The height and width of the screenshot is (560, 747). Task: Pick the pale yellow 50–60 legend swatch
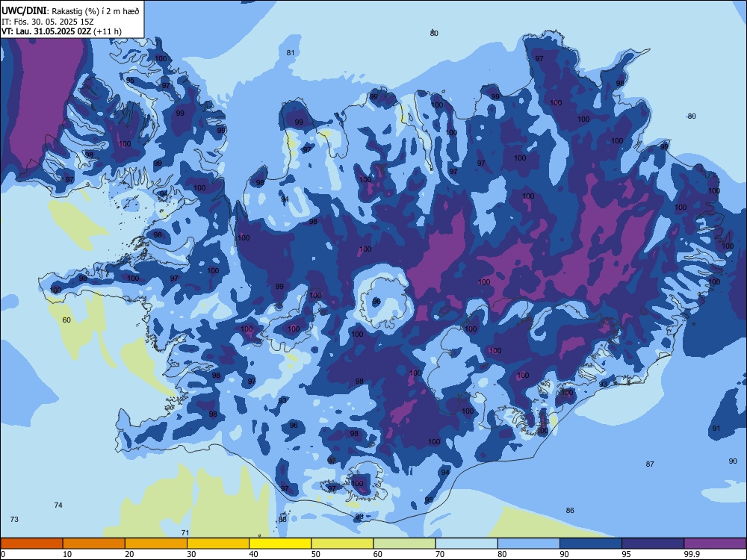(342, 544)
